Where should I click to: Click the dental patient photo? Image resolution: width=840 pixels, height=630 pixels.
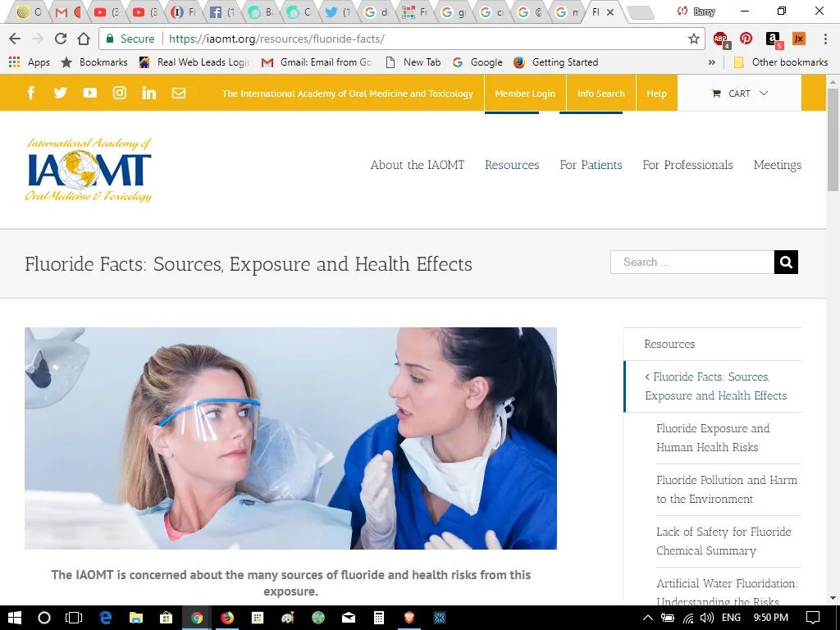point(290,438)
